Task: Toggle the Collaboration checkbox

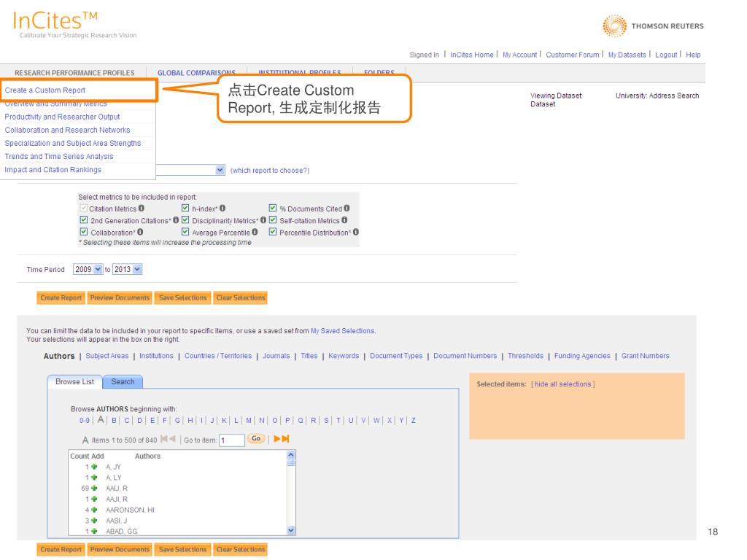Action: (x=84, y=232)
